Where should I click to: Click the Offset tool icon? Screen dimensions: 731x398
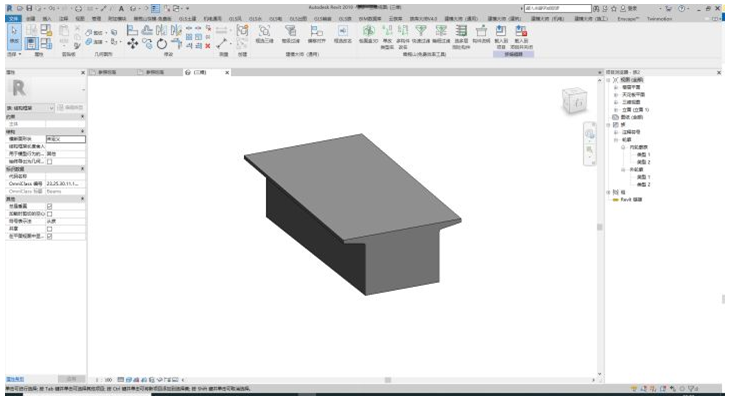147,31
